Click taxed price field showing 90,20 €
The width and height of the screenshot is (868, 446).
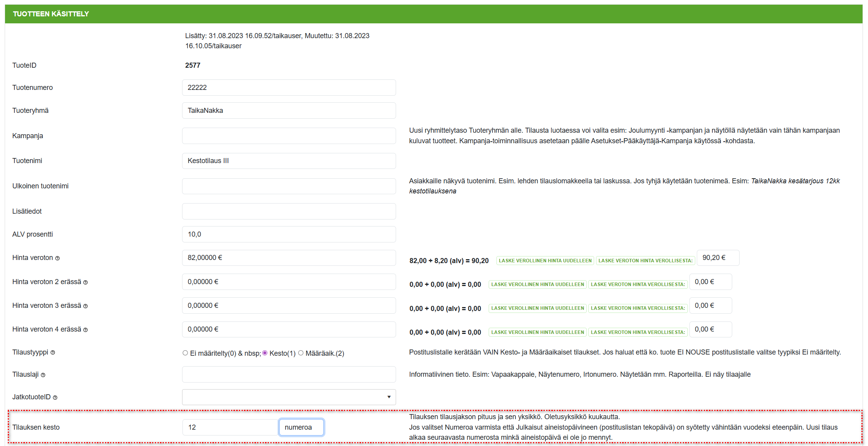tap(717, 258)
